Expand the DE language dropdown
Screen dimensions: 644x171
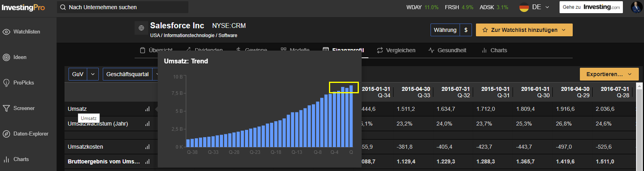(x=547, y=7)
